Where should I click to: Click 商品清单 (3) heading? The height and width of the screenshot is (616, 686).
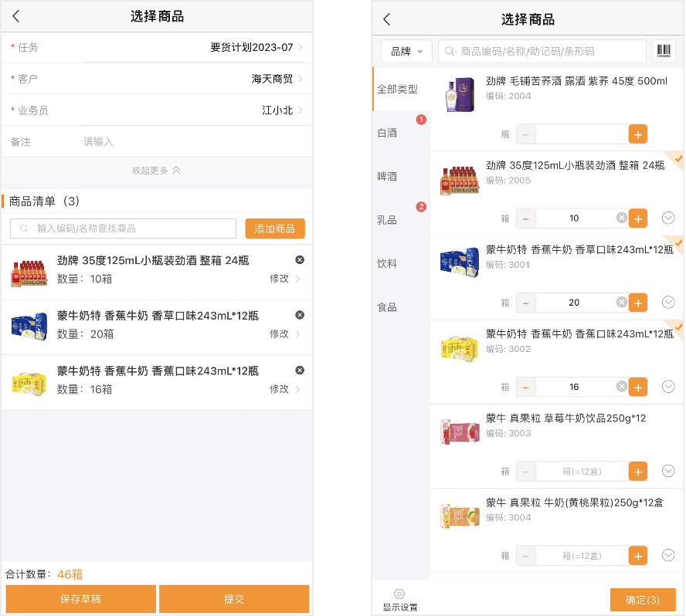(44, 201)
